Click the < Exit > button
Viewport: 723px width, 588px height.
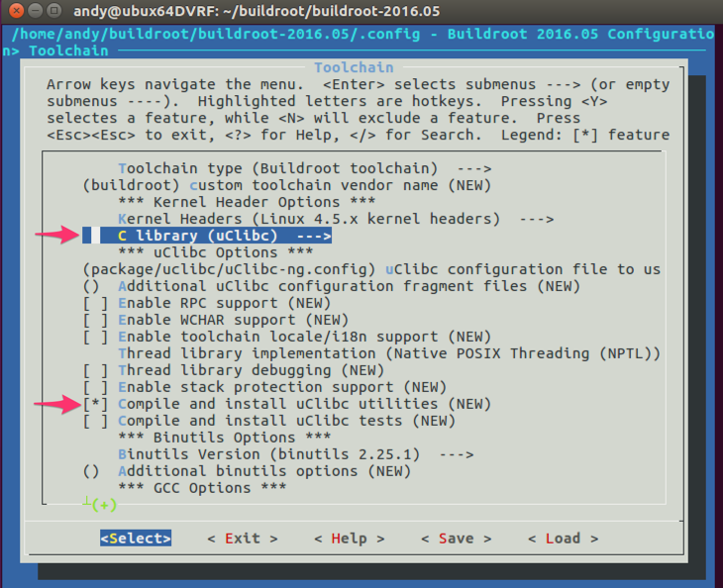point(243,539)
